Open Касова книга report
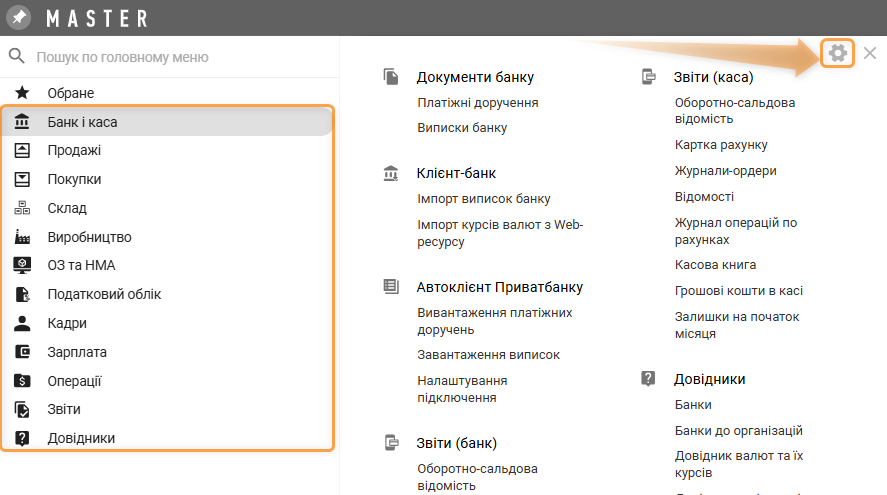This screenshot has width=887, height=495. pos(715,265)
